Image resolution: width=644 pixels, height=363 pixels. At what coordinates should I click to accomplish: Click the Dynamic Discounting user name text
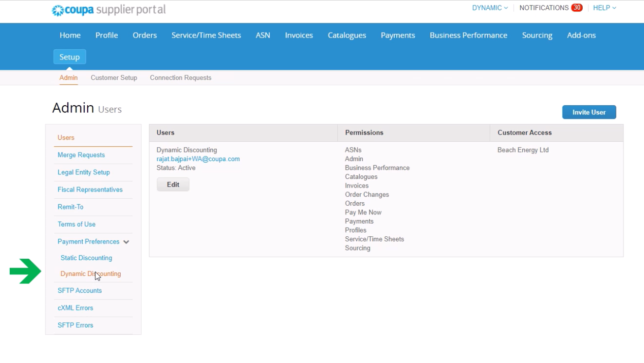coord(187,150)
